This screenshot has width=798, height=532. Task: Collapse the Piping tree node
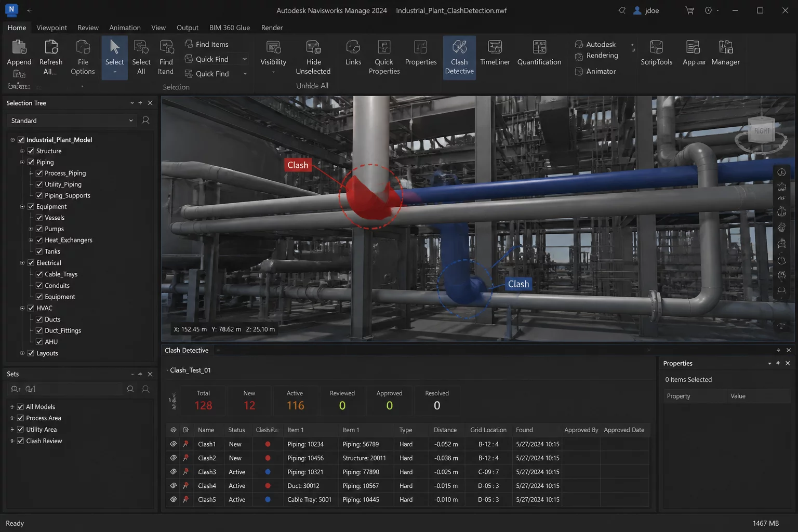(x=22, y=163)
